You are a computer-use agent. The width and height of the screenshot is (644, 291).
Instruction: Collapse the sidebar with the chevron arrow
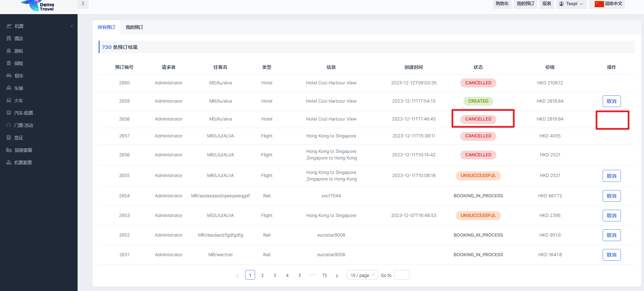pyautogui.click(x=72, y=26)
